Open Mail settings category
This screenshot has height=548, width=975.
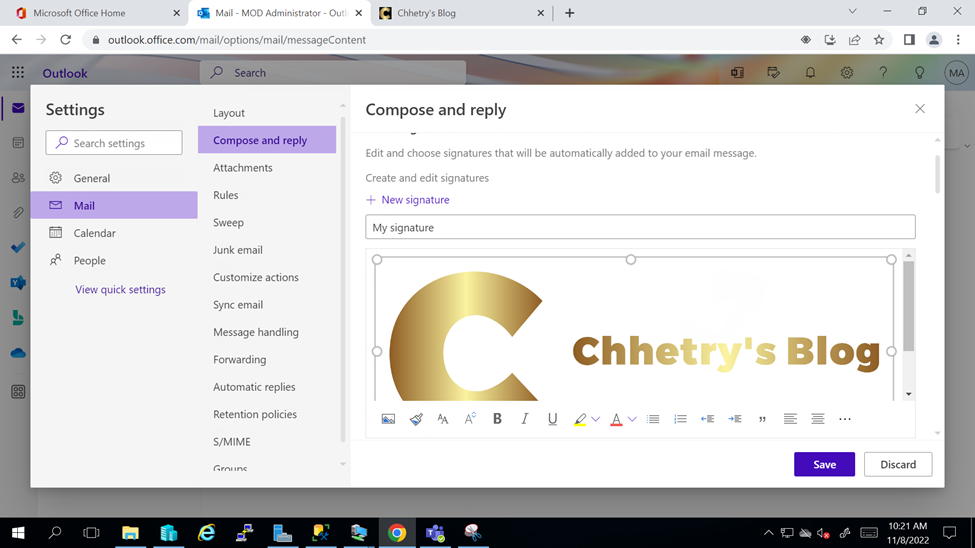(114, 205)
